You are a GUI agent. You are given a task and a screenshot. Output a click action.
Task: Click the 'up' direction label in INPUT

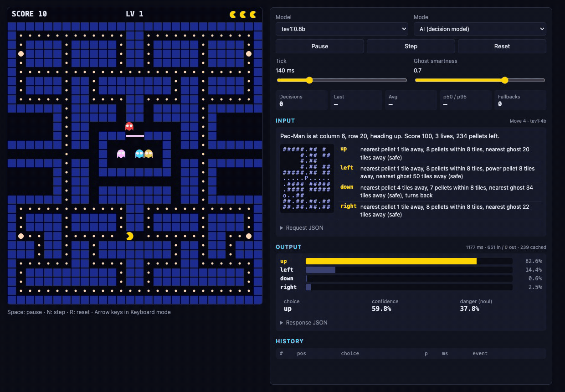[x=344, y=149]
